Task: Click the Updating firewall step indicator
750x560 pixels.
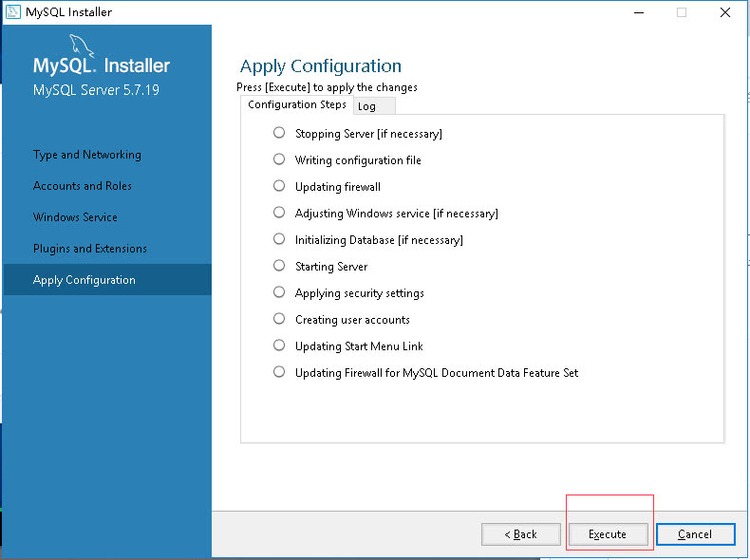Action: coord(279,185)
